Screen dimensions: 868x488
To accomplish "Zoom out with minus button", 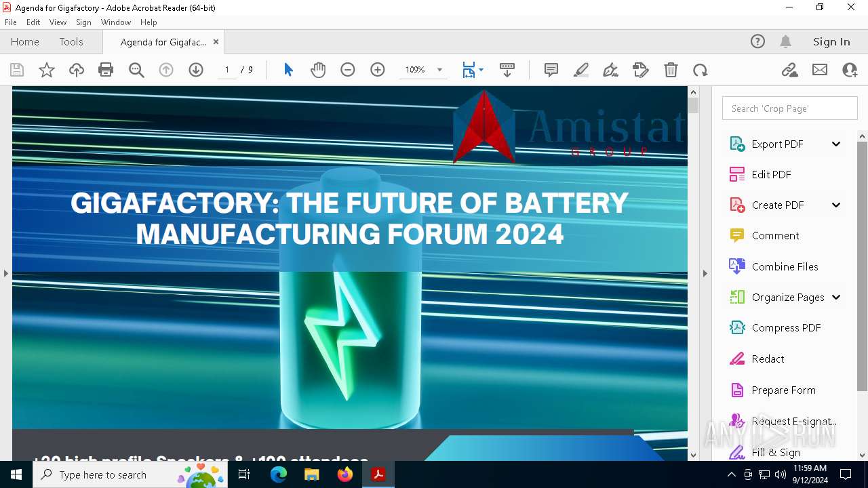I will (x=348, y=70).
